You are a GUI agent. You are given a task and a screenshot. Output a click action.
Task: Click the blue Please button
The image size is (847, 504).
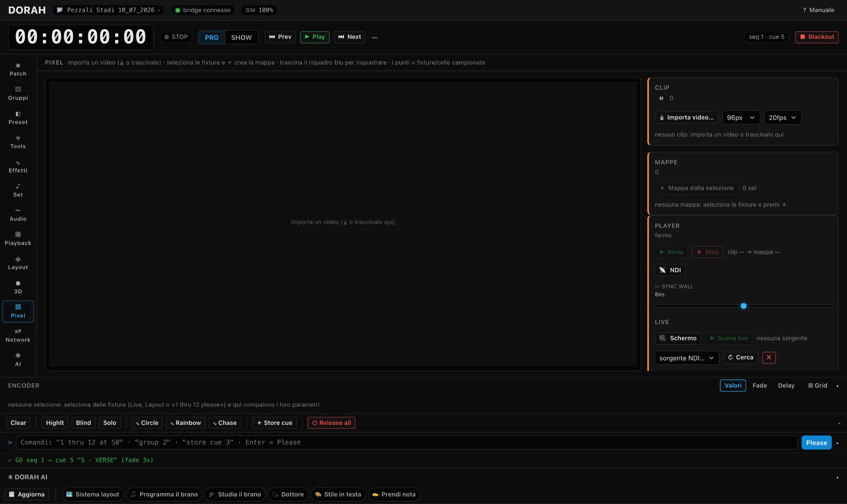[817, 443]
